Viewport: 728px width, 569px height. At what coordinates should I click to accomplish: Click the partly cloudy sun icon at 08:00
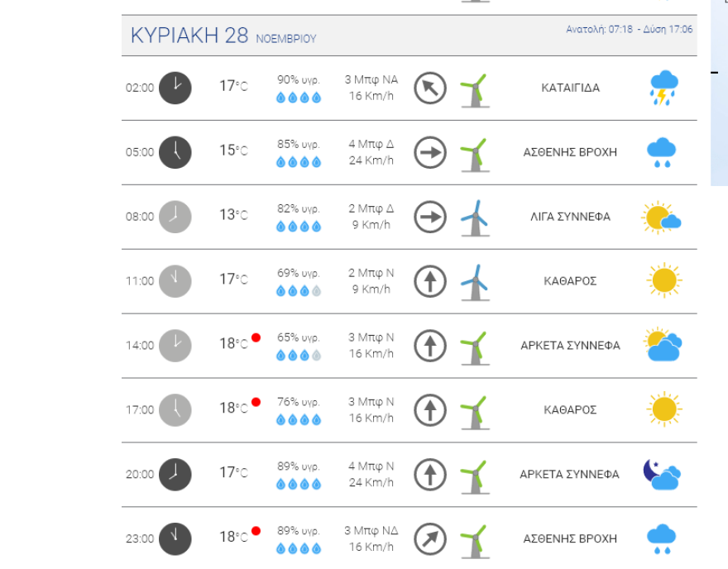[661, 218]
